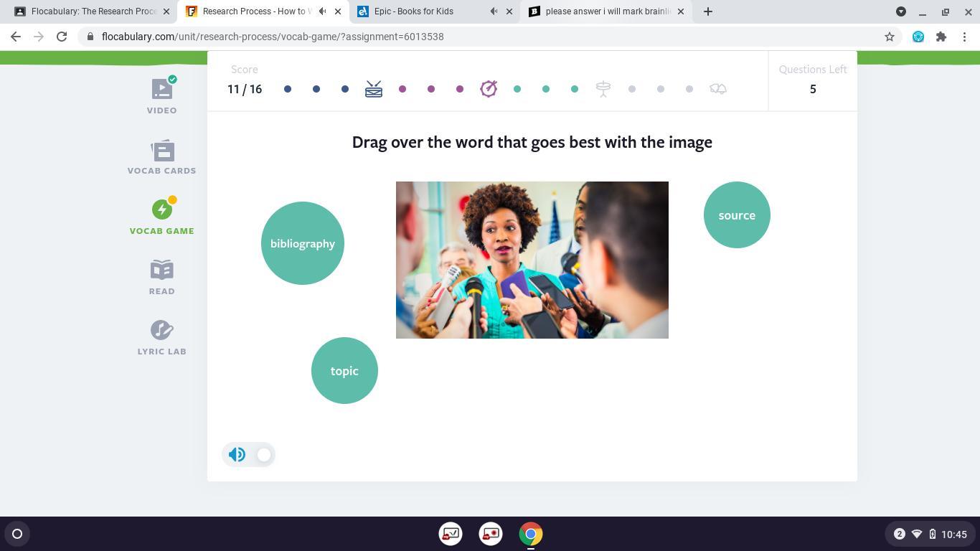Click the address bar URL
Viewport: 980px width, 551px height.
click(x=273, y=37)
